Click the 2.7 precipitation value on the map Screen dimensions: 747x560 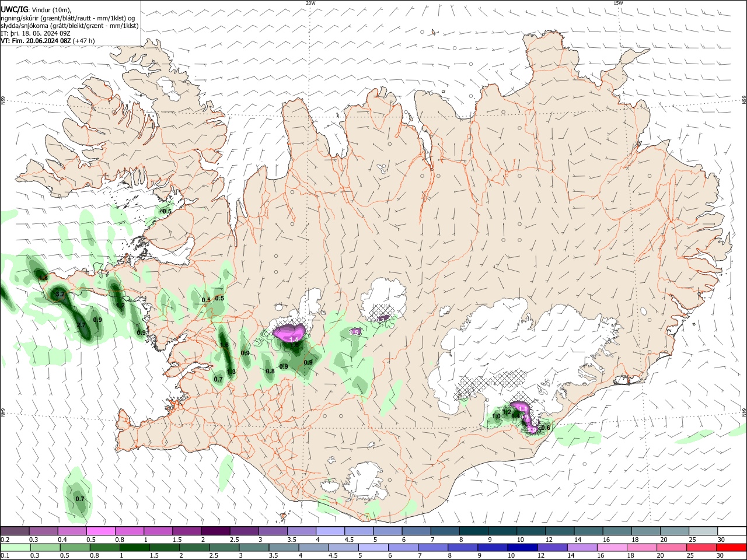tap(81, 325)
